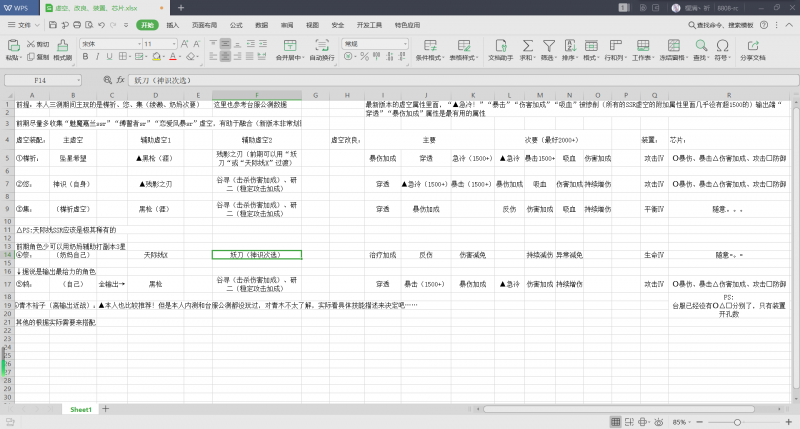Click the Cut (剪切) button

[38, 44]
